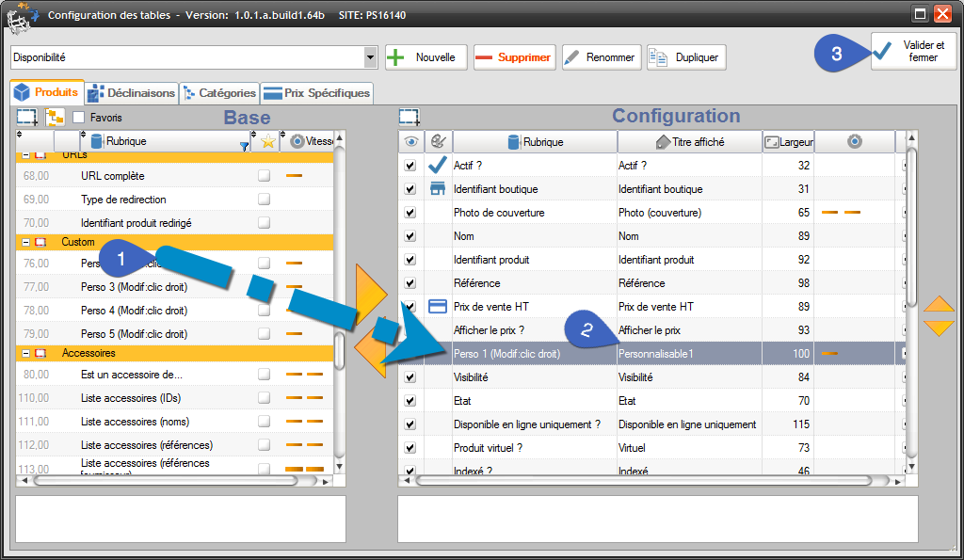The height and width of the screenshot is (560, 964).
Task: Click the tree view icon beside Favoris
Action: (55, 118)
